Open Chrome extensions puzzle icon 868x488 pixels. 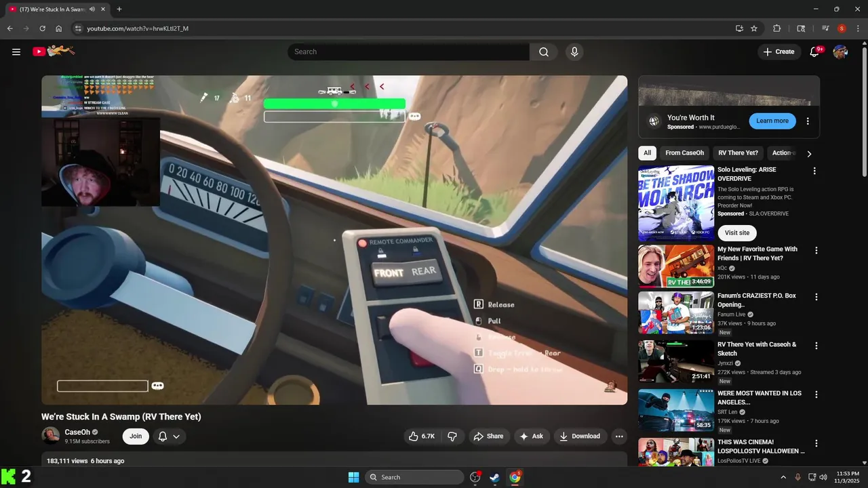click(777, 28)
